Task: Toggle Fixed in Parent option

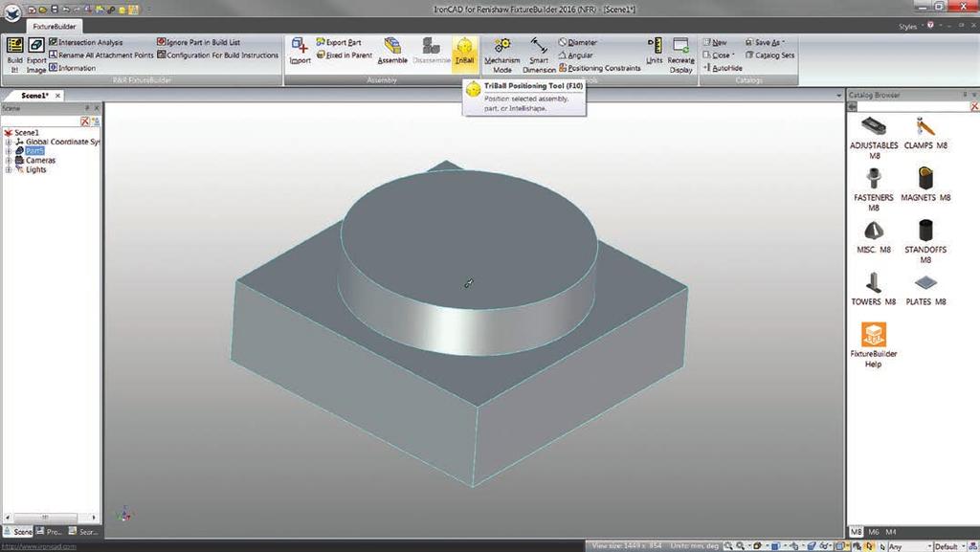Action: tap(345, 55)
